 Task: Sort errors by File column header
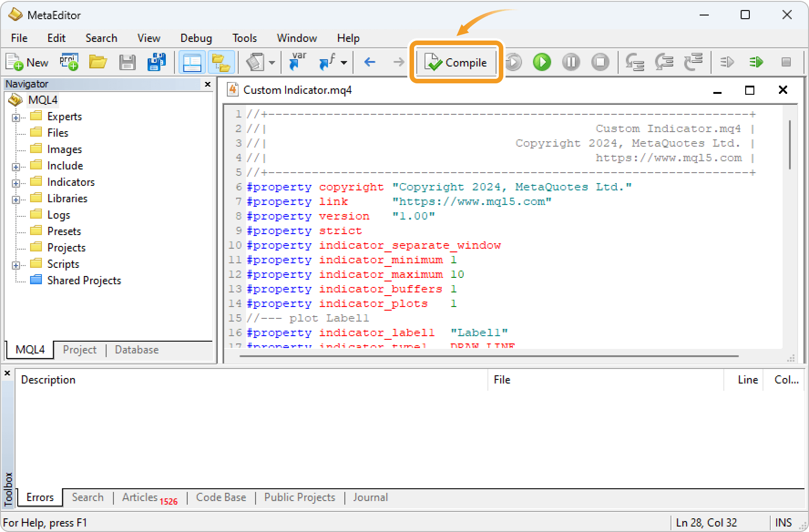pyautogui.click(x=606, y=380)
